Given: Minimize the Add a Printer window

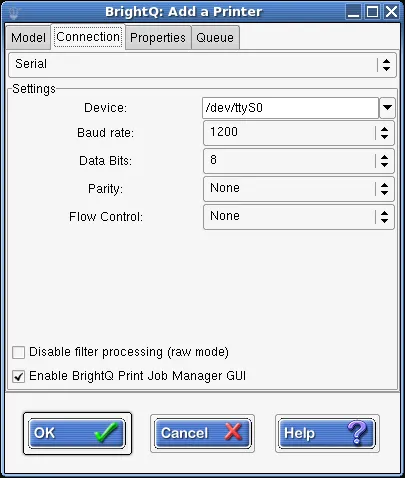Looking at the screenshot, I should (353, 12).
